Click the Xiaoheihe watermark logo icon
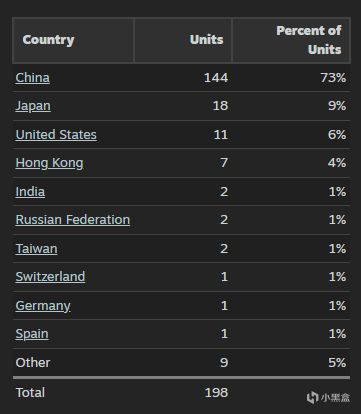 tap(312, 397)
